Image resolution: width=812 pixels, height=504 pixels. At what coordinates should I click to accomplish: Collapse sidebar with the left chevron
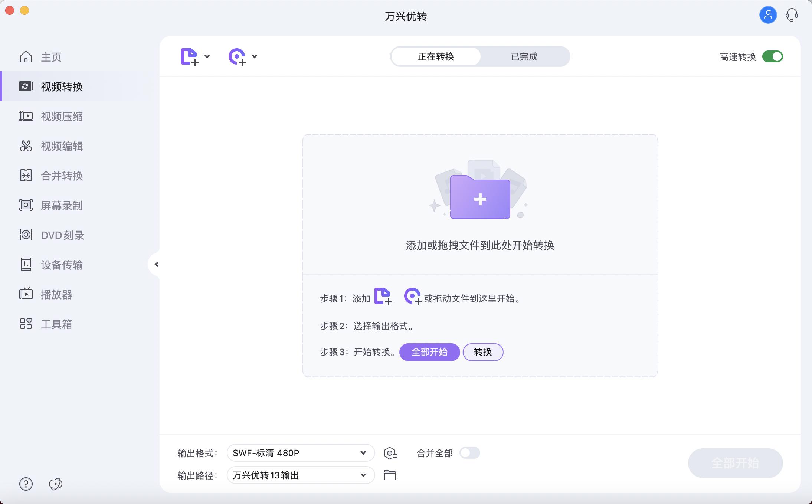(x=156, y=264)
